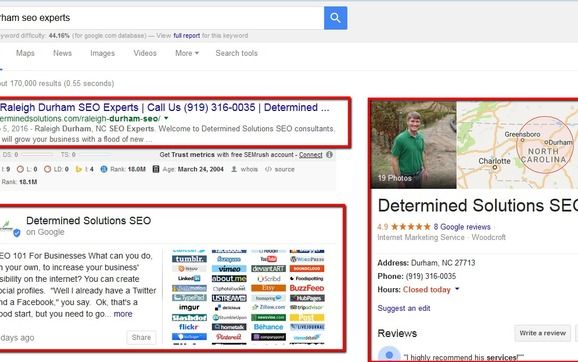Open the page source link
Viewport: 578px width, 362px height.
[x=285, y=169]
